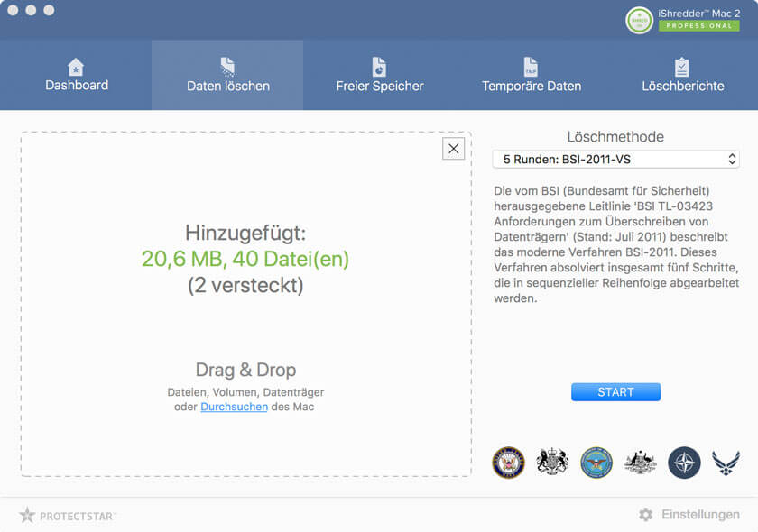Open the Temporäre Daten tab
The width and height of the screenshot is (758, 532).
[531, 75]
